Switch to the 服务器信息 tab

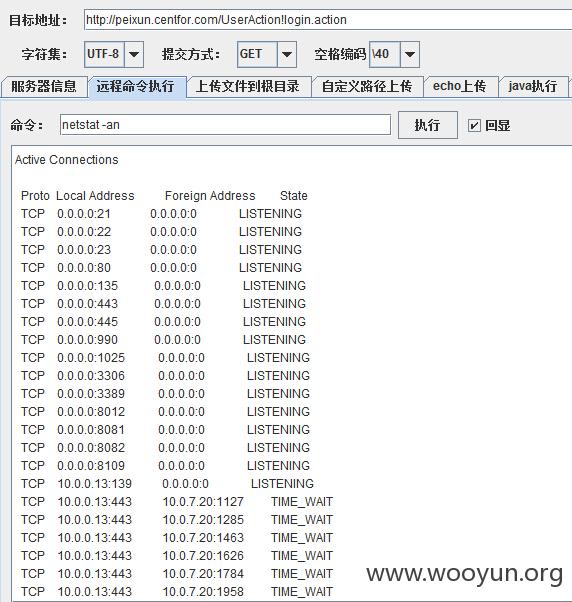tap(44, 86)
